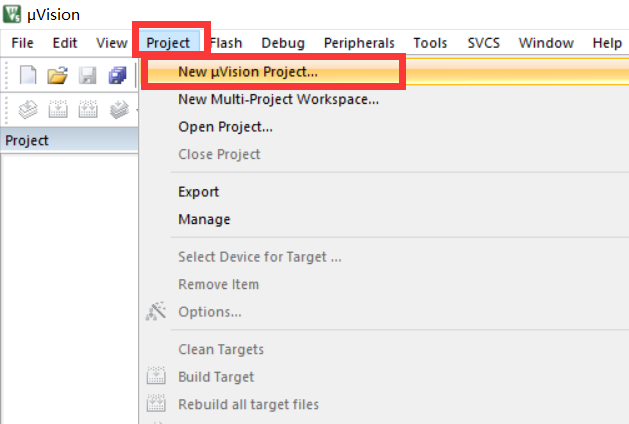
Task: Click the Project panel header
Action: pos(69,140)
